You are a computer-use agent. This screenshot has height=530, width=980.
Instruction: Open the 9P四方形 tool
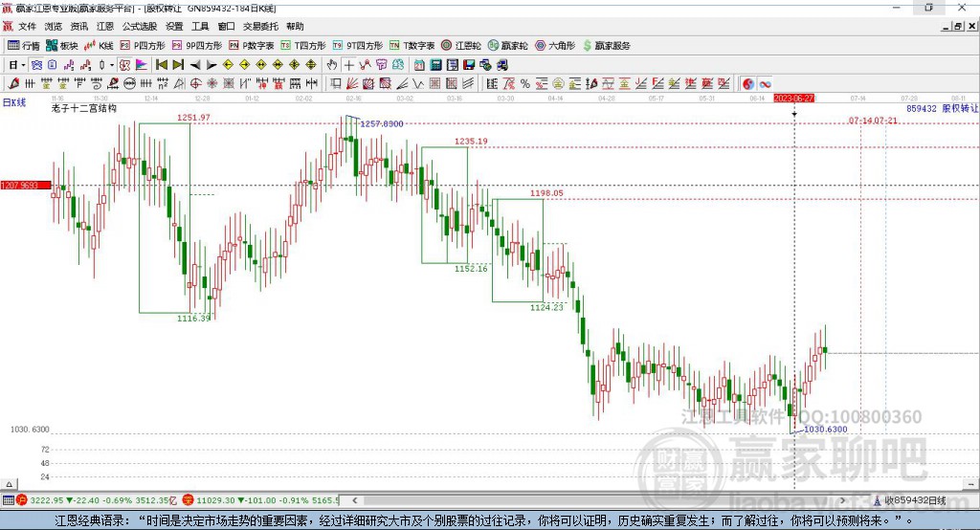click(x=197, y=46)
